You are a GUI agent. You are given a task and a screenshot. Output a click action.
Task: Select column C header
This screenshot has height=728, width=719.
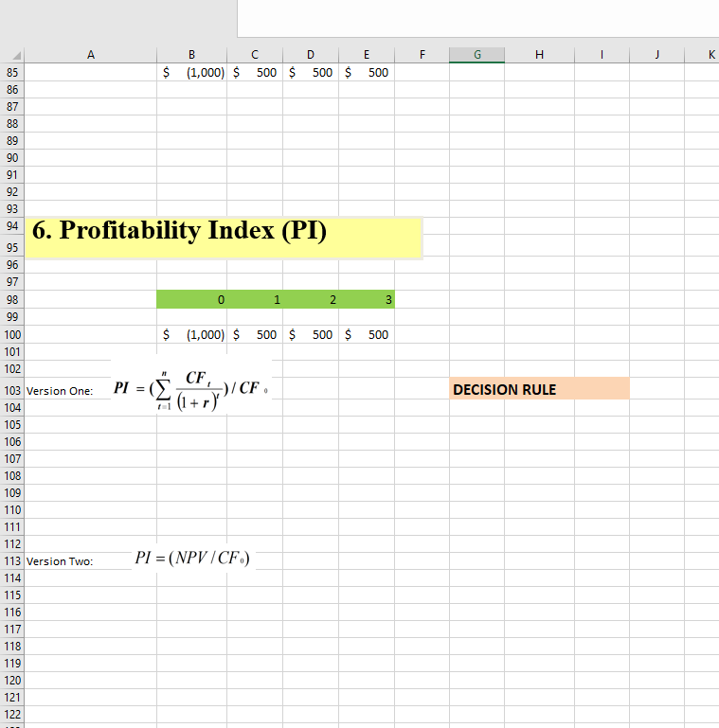255,55
